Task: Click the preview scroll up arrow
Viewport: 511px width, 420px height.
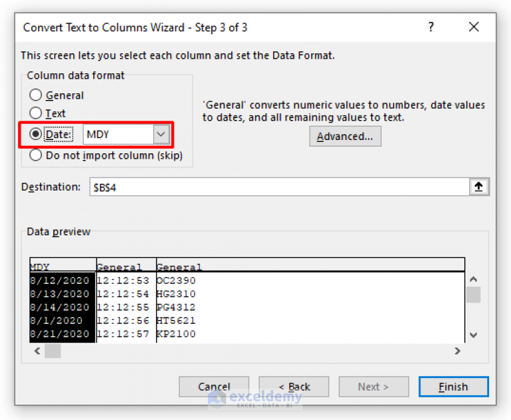Action: pyautogui.click(x=473, y=279)
